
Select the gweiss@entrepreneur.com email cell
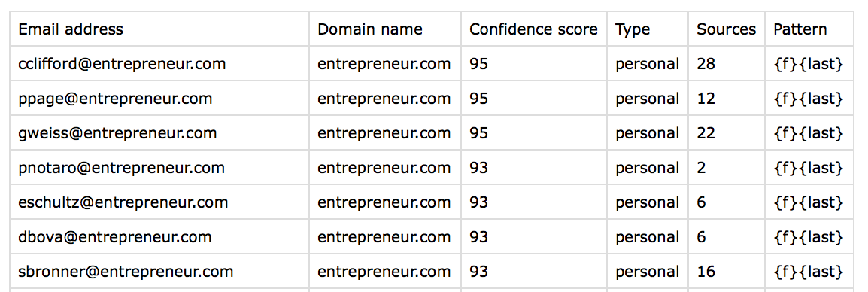(x=159, y=133)
